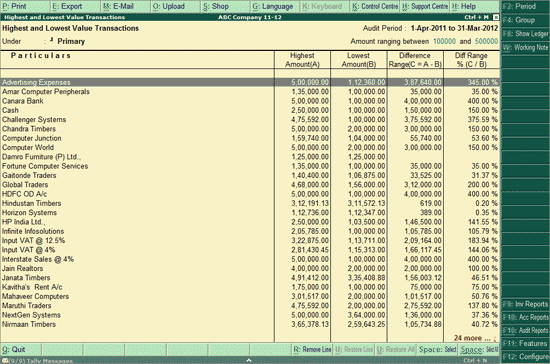The height and width of the screenshot is (364, 550).
Task: Click the Space Select button
Action: click(437, 349)
